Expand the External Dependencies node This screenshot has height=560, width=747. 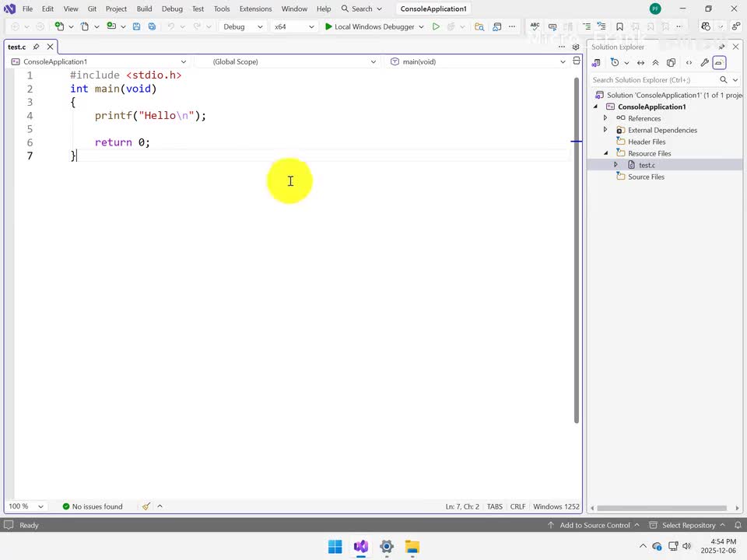tap(605, 130)
